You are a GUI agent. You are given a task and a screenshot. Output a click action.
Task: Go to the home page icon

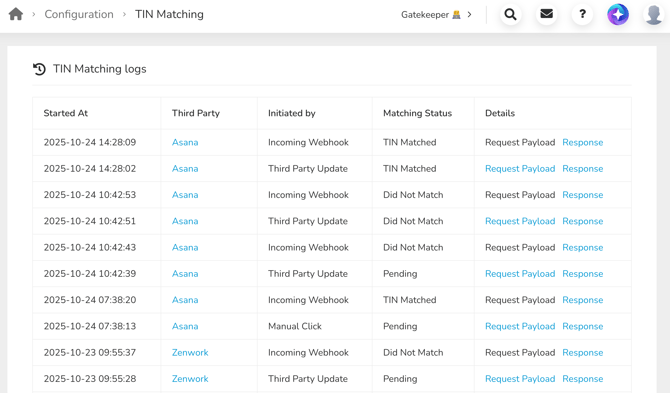coord(16,14)
